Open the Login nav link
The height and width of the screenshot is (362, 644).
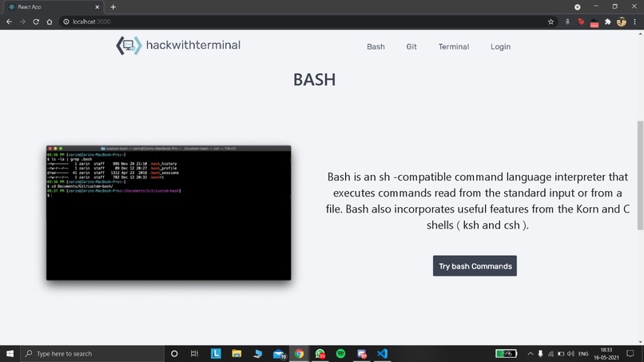(x=500, y=47)
